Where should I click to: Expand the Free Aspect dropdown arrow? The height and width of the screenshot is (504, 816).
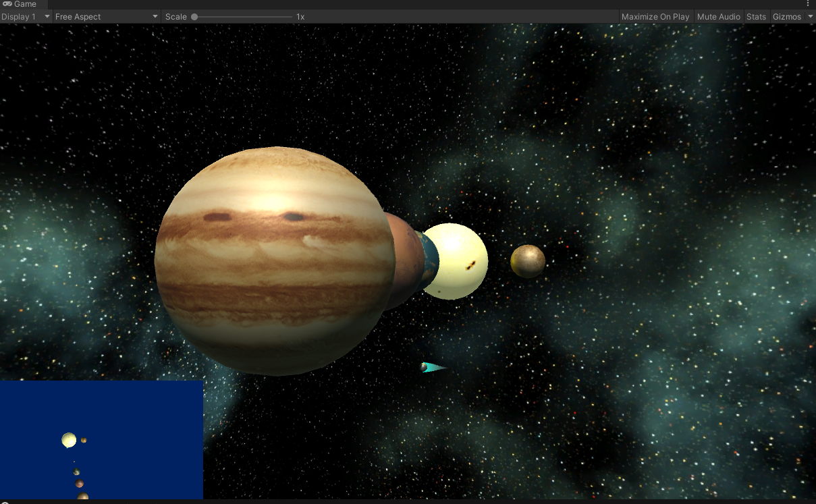tap(155, 16)
